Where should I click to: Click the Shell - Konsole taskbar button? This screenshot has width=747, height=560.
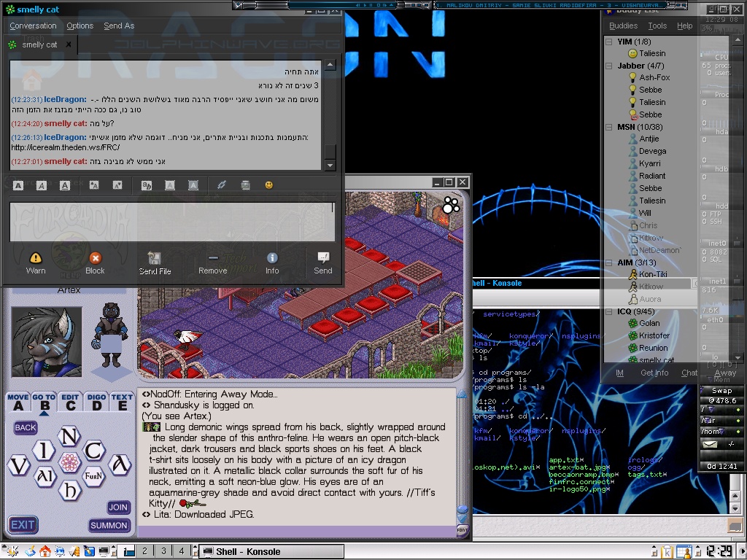[271, 551]
